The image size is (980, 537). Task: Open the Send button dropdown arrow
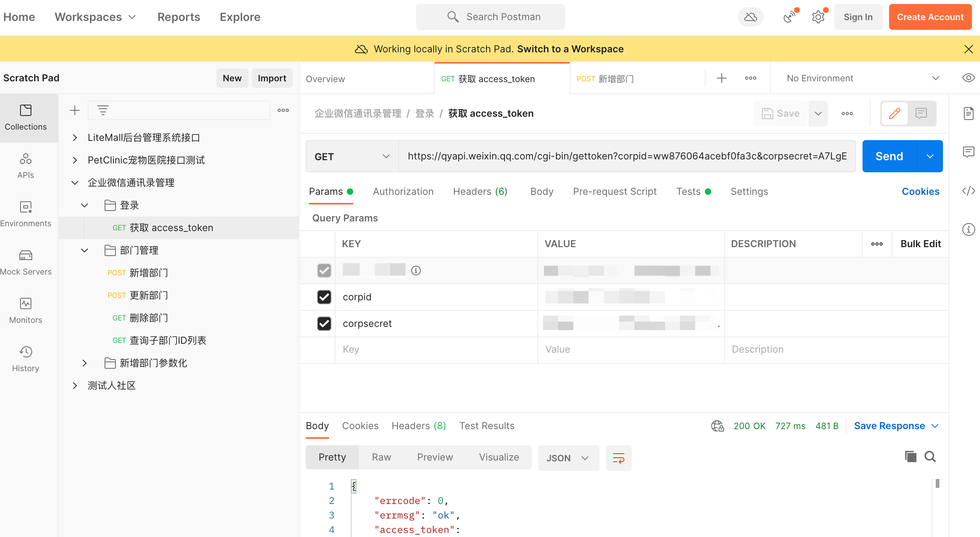tap(930, 156)
